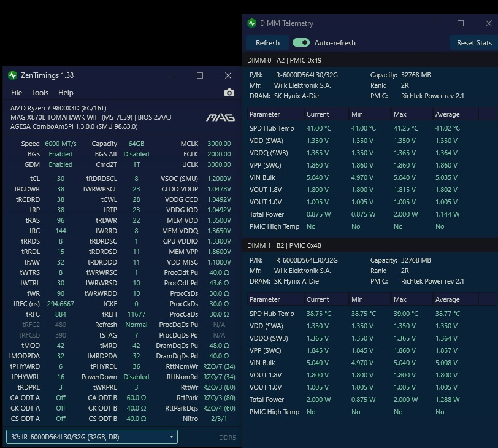Screen dimensions: 498x448
Task: Click the DIMM Telemetry app logo icon
Action: point(252,23)
